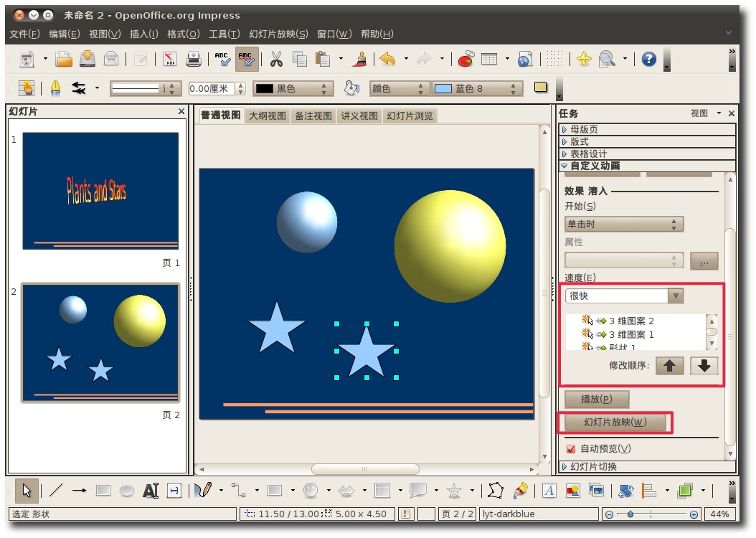Viewport: 756px width, 538px height.
Task: Click the zoom out minus button
Action: (609, 514)
